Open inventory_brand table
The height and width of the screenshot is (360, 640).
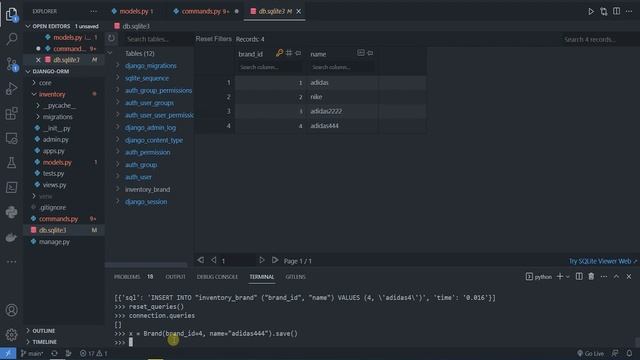pos(147,189)
